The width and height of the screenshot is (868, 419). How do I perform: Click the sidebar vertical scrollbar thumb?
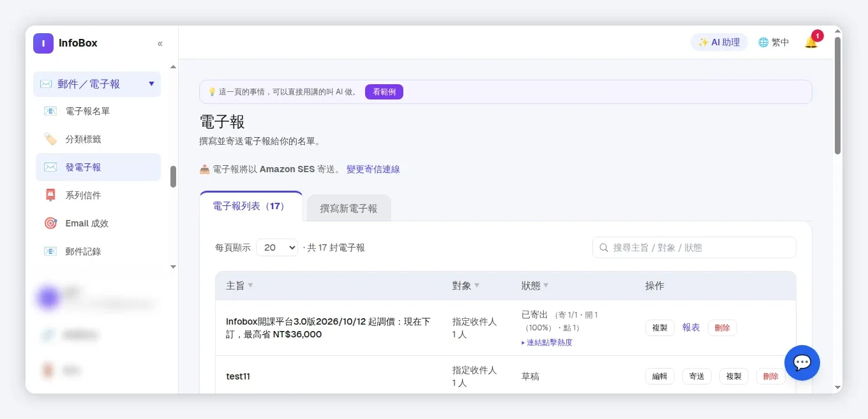173,177
